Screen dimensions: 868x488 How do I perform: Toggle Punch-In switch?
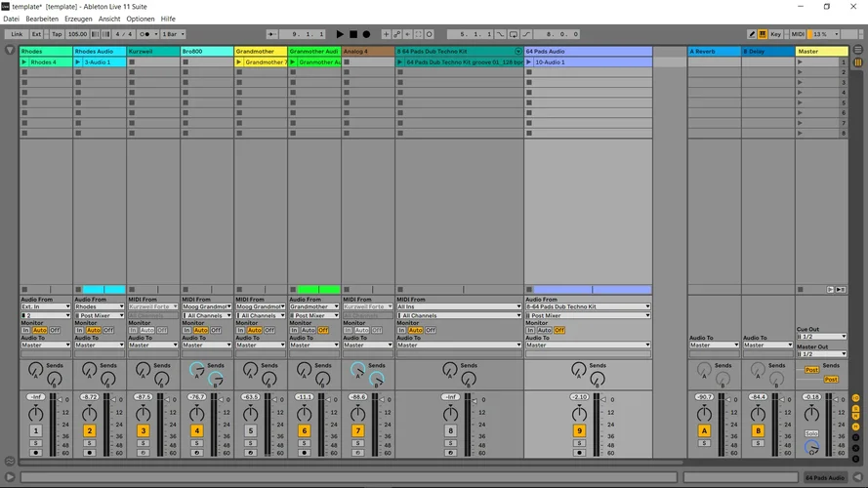[x=501, y=34]
